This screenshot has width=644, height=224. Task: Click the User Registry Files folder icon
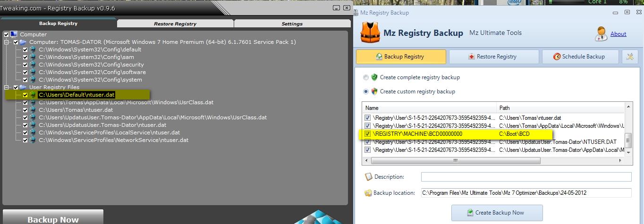pos(23,87)
